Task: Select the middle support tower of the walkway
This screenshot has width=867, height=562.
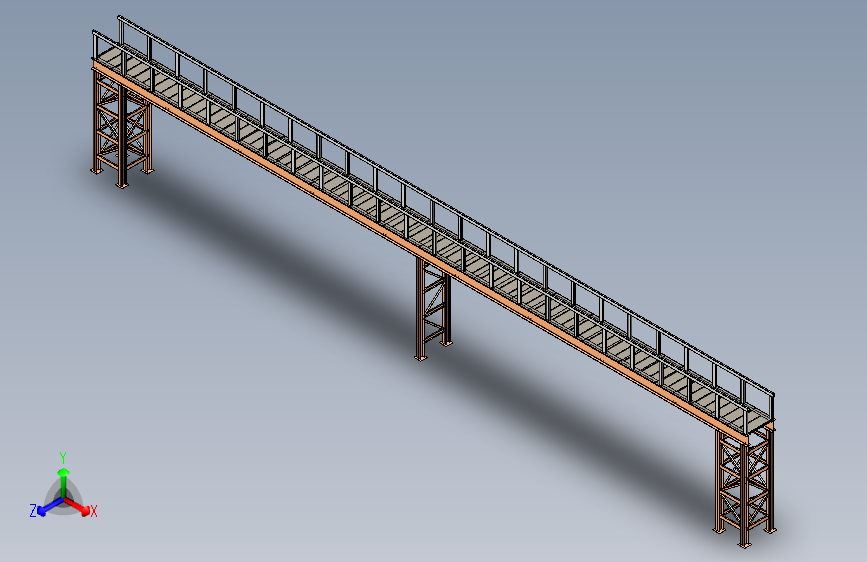Action: 433,309
